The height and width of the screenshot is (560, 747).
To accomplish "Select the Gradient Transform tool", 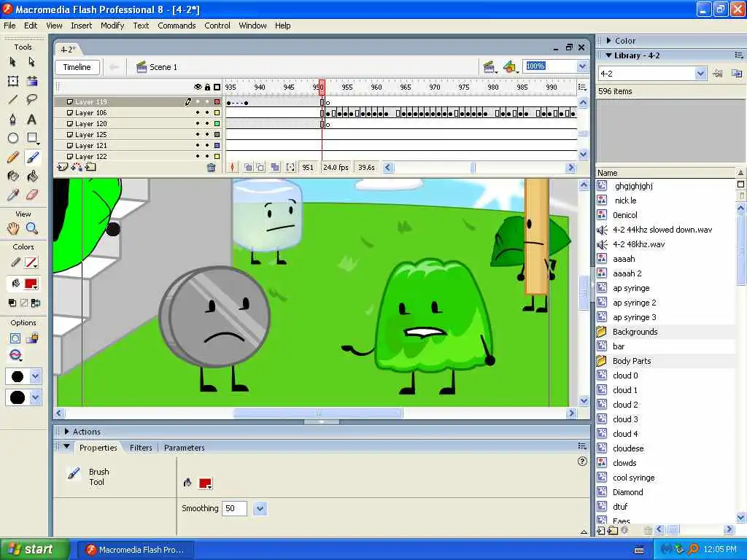I will click(x=32, y=81).
